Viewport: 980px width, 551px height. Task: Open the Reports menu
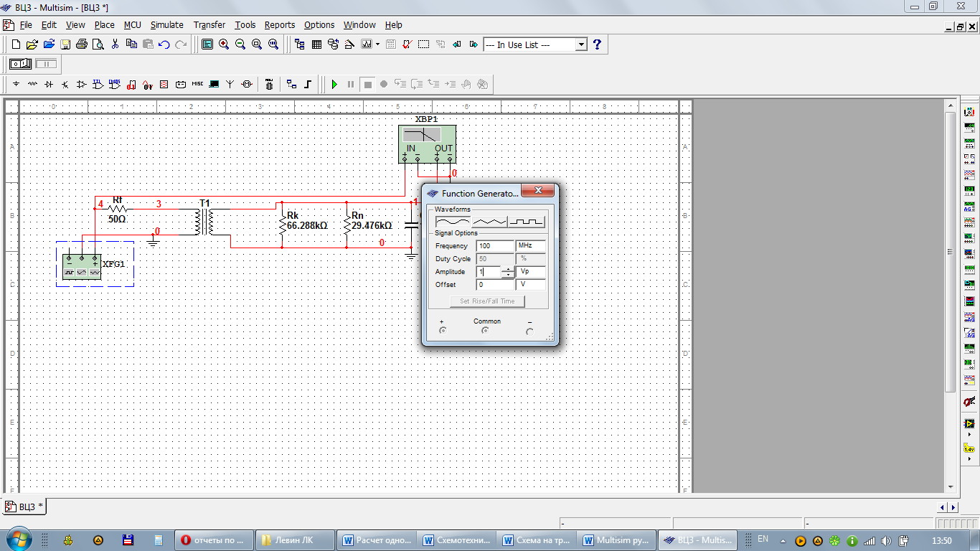[280, 24]
